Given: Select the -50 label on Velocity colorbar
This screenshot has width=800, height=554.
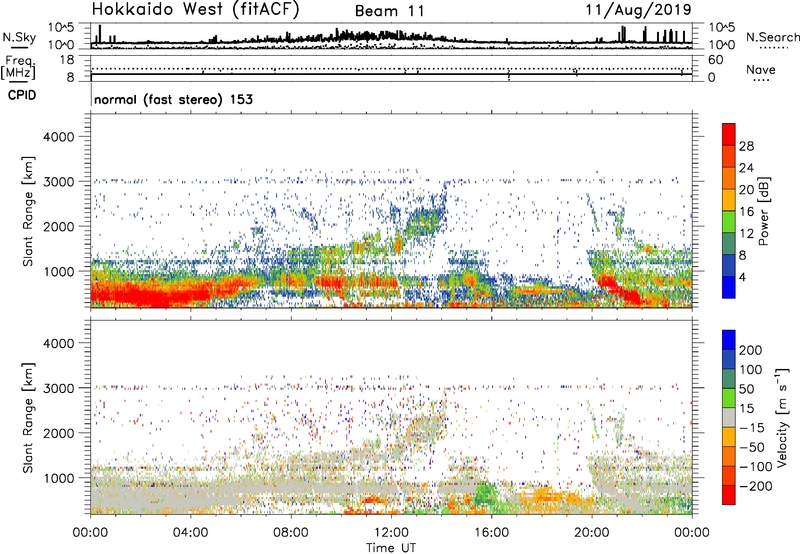Looking at the screenshot, I should tap(752, 447).
